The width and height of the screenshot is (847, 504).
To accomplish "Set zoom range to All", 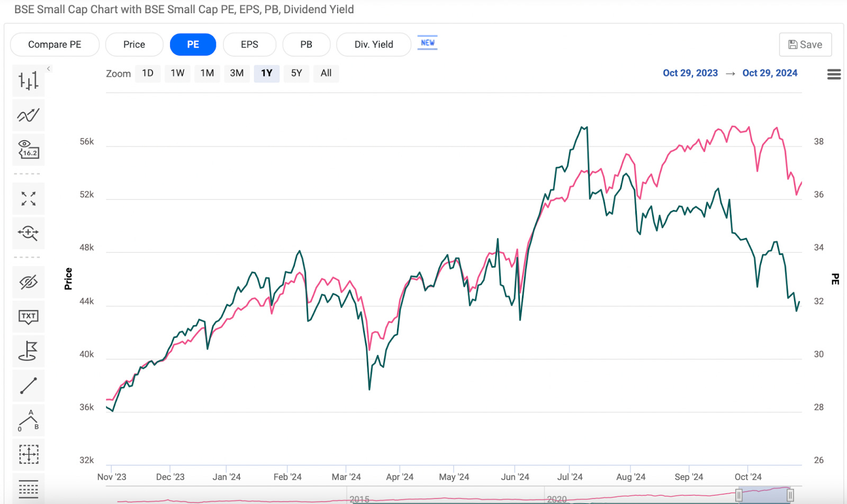I will 326,73.
